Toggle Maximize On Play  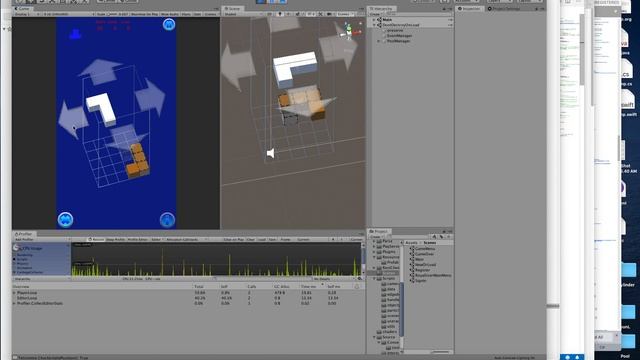pyautogui.click(x=144, y=14)
